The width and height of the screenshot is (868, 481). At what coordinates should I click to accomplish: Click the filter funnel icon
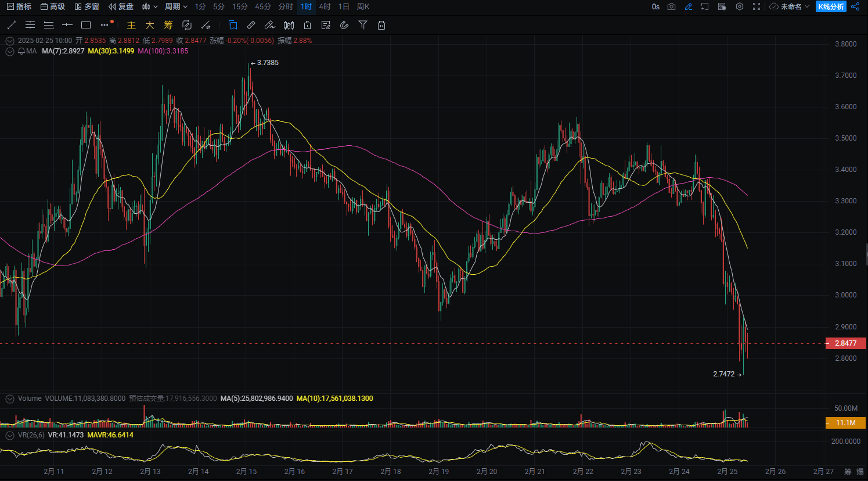pos(363,25)
